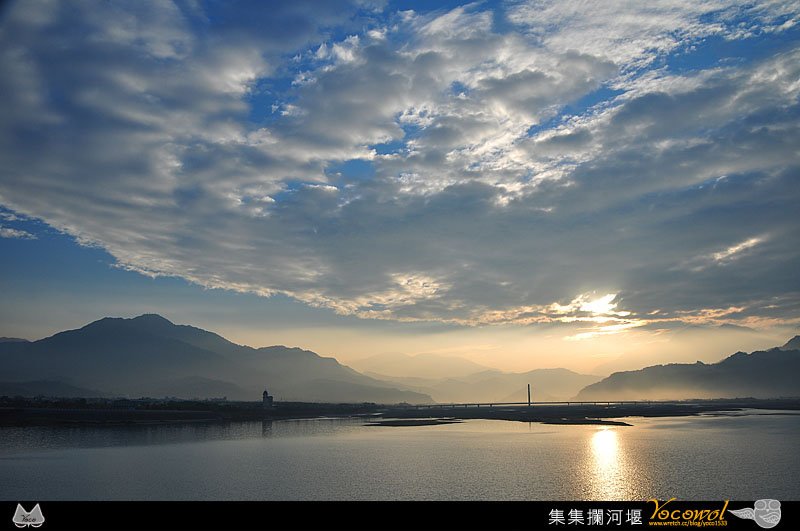The height and width of the screenshot is (531, 800).
Task: Click the caption text 集集攔河堰
Action: [x=595, y=517]
